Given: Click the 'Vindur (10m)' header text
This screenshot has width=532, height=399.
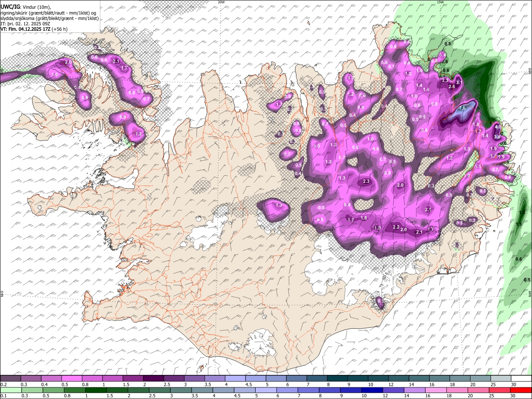Looking at the screenshot, I should 36,7.
